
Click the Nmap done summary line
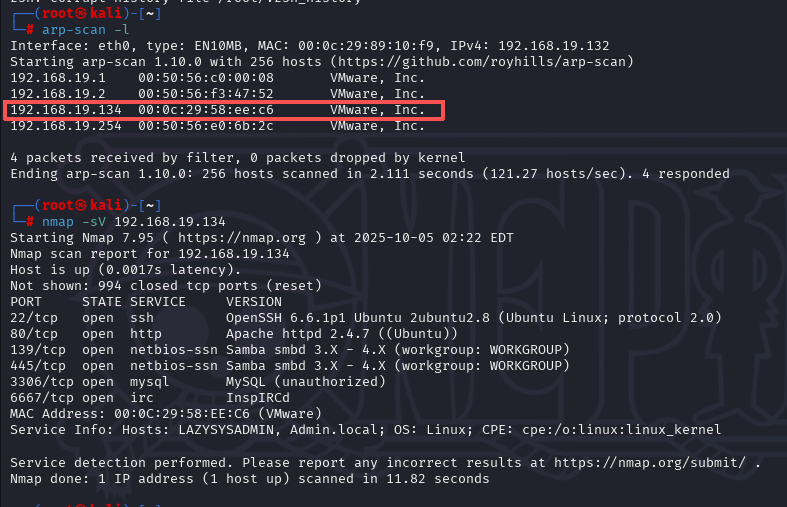pyautogui.click(x=249, y=478)
